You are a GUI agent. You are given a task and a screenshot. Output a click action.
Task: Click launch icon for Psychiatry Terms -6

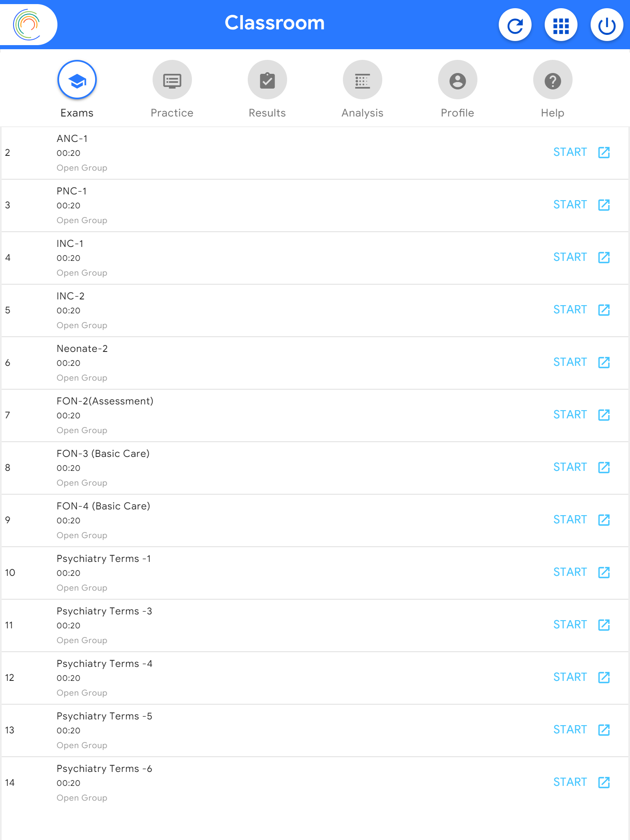pos(604,783)
